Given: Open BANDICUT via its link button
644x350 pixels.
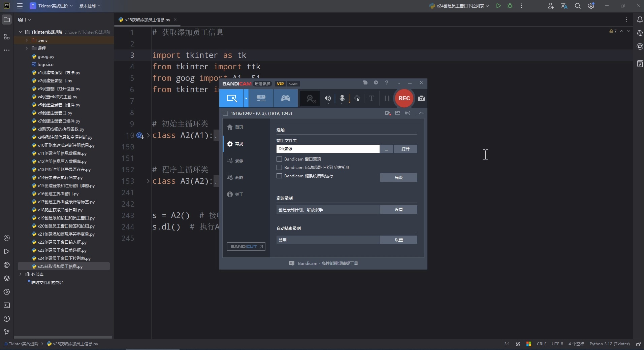Looking at the screenshot, I should [246, 246].
